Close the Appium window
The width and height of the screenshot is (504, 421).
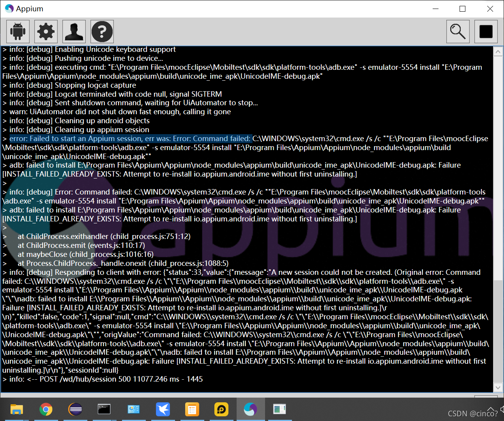(490, 9)
